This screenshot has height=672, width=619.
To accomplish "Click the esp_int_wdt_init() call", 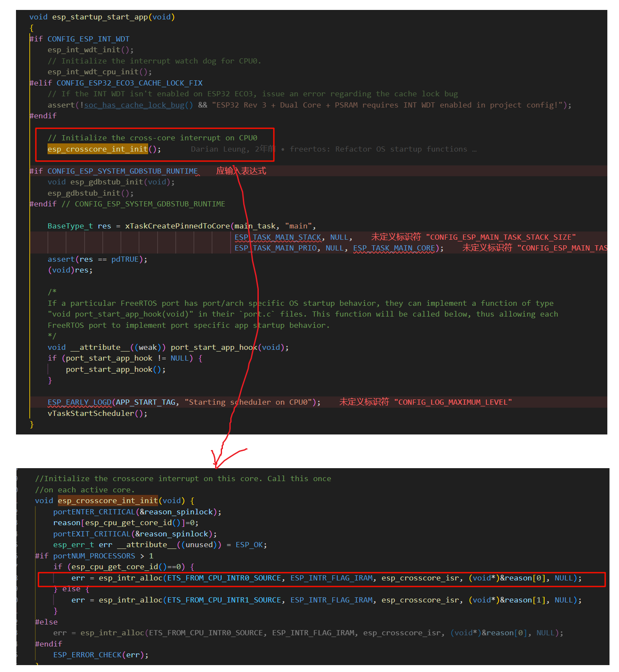I will point(90,50).
